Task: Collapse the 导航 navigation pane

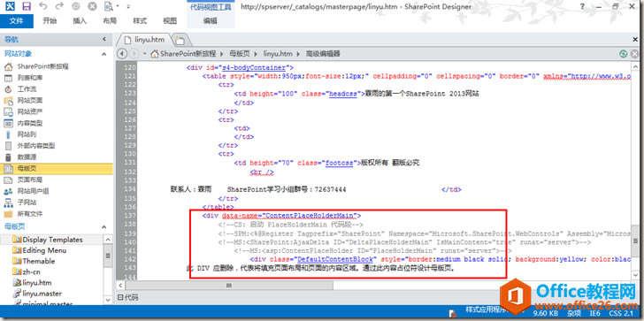Action: tap(103, 40)
